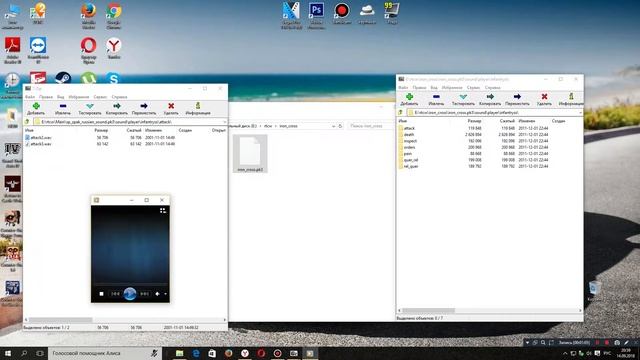Open the Opera desktop shortcut

(x=89, y=50)
